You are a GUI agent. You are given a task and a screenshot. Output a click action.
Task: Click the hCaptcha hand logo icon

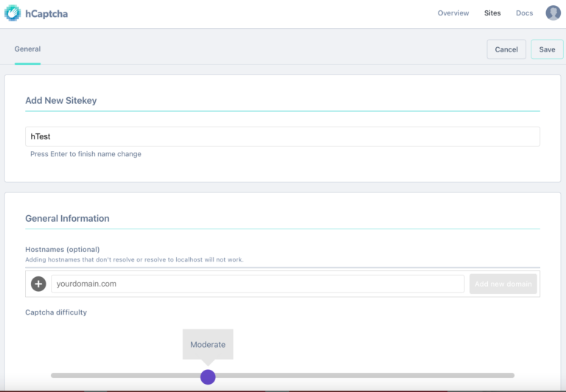(13, 13)
